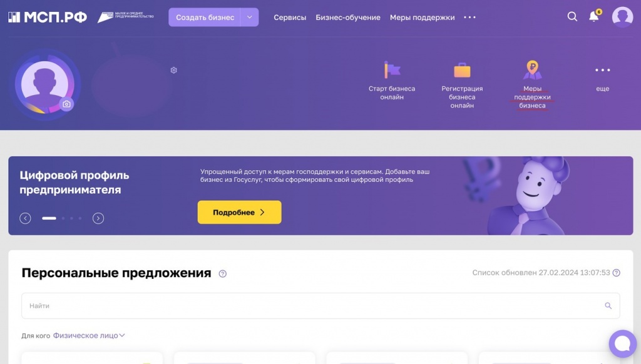Expand the Физическое лицо filter dropdown
The image size is (641, 364).
pyautogui.click(x=89, y=335)
